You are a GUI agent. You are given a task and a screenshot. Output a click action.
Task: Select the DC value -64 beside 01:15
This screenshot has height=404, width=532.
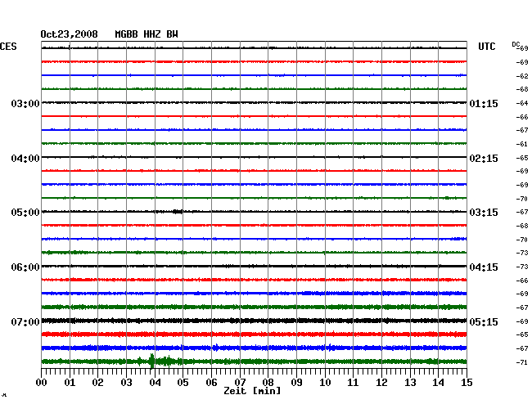[522, 103]
